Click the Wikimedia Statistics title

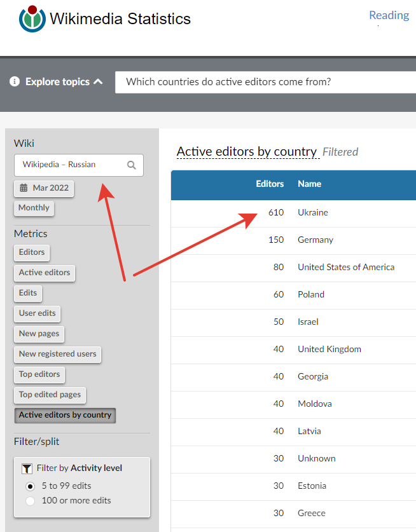click(120, 18)
